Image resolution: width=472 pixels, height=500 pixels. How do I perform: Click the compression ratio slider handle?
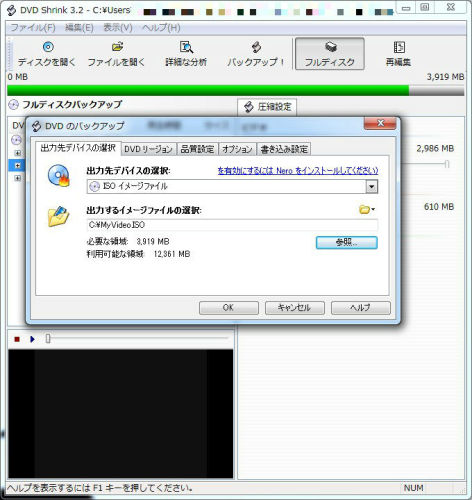pyautogui.click(x=447, y=164)
